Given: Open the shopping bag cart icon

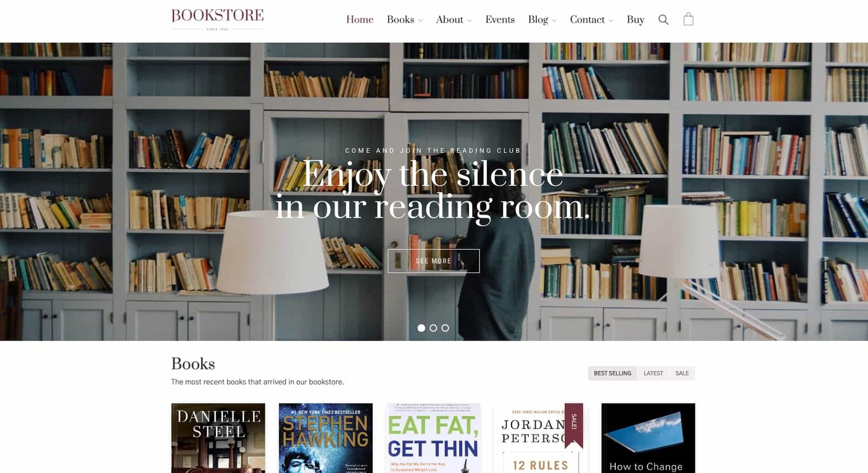Looking at the screenshot, I should tap(688, 19).
